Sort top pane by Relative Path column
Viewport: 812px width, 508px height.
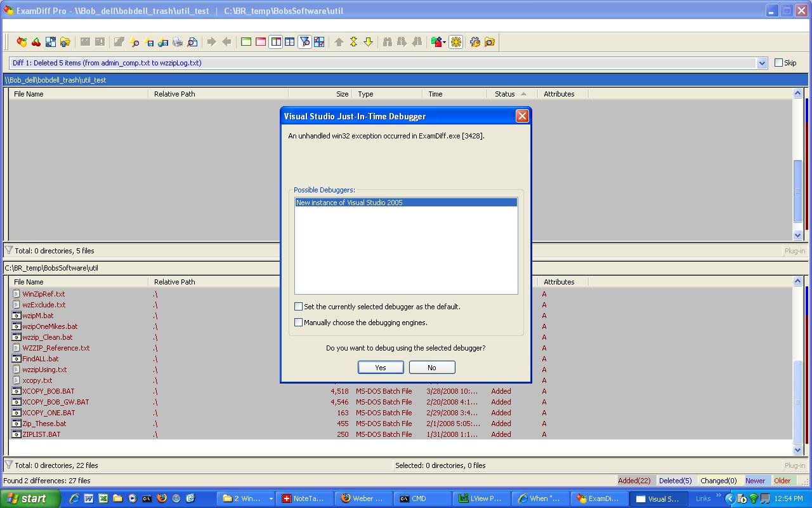pyautogui.click(x=219, y=94)
